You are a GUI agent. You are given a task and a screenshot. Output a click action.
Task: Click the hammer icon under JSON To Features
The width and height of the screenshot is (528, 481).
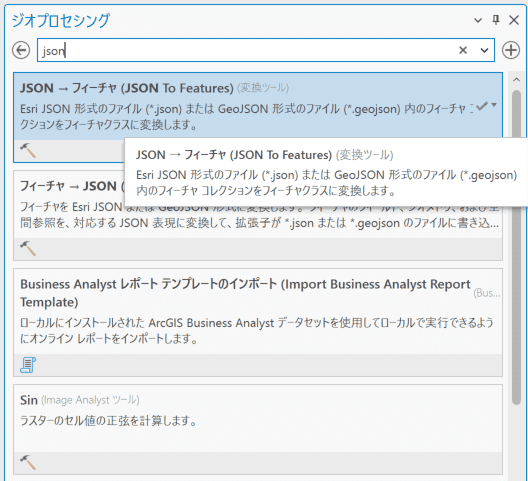click(x=28, y=150)
